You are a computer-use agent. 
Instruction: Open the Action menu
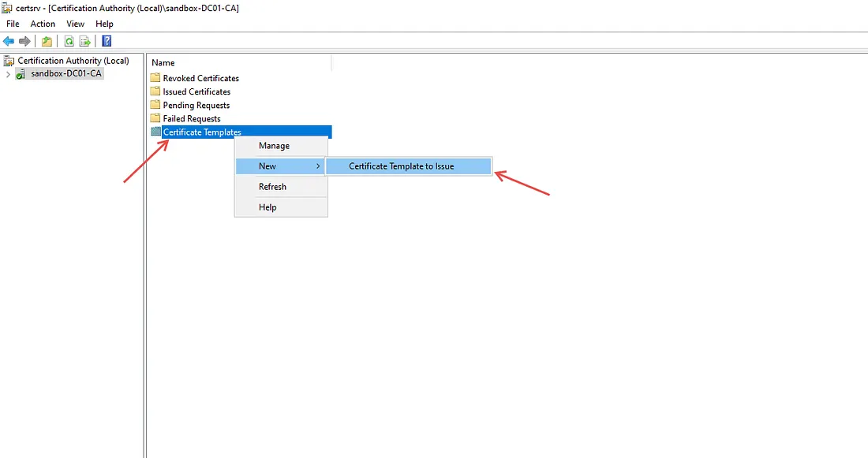tap(43, 24)
